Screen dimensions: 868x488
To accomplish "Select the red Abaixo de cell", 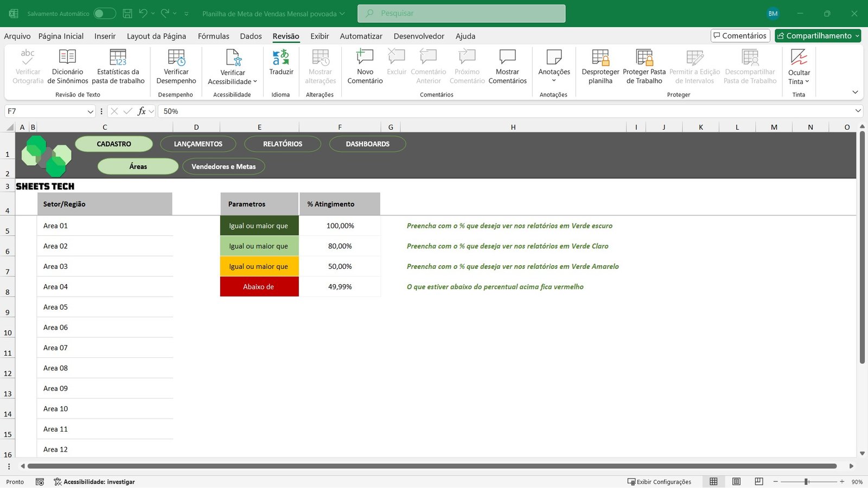I will tap(259, 287).
